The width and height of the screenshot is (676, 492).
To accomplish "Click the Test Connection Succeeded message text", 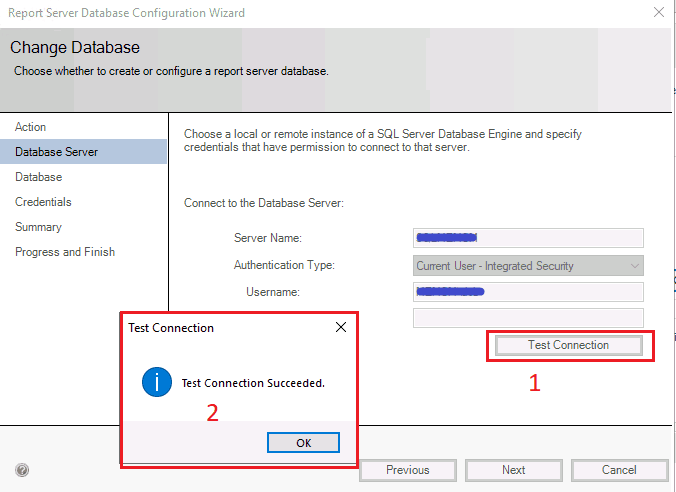I will [253, 383].
